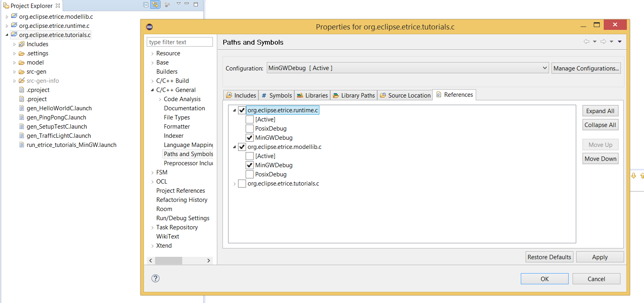This screenshot has width=644, height=303.
Task: Expand the model folder in Project Explorer
Action: (15, 63)
